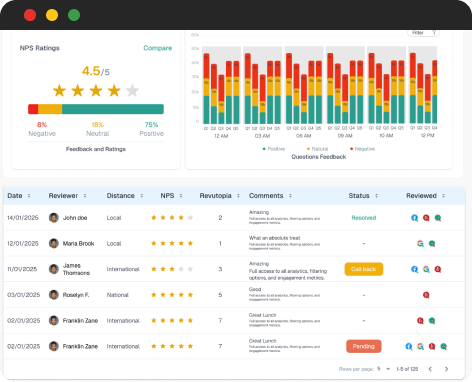Click the Resolved status in John doe row
Screen dimensions: 472x382
[x=364, y=218]
